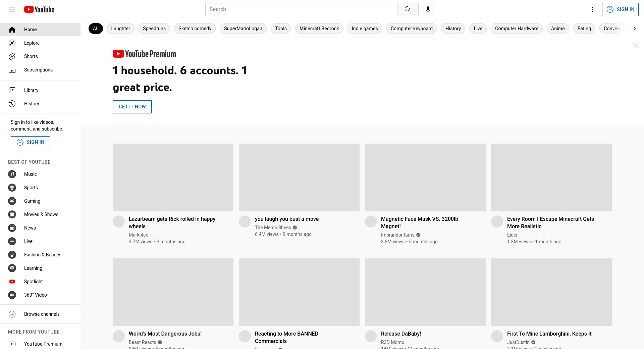Select the Laughter chip
Viewport: 644px width, 349px height.
pos(120,29)
